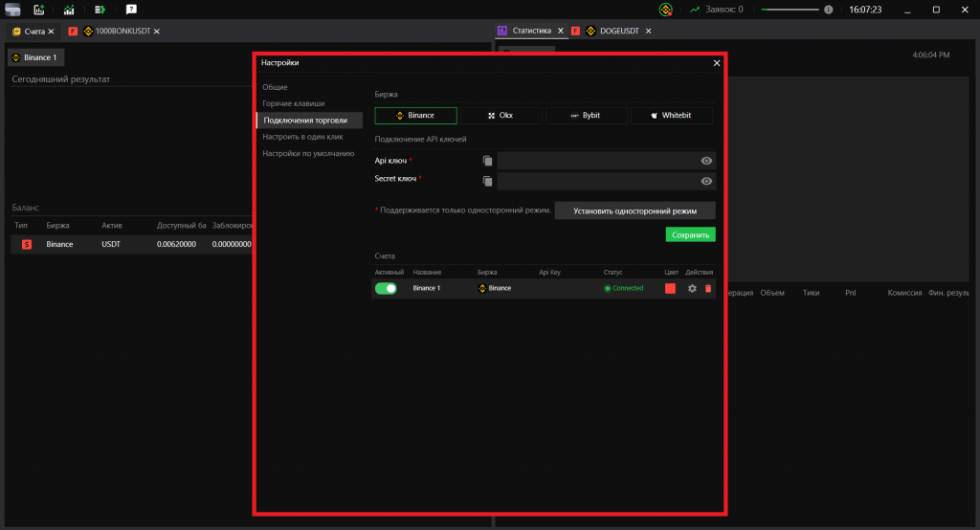Reveal Secret ключ with eye icon
The image size is (980, 530).
[706, 181]
